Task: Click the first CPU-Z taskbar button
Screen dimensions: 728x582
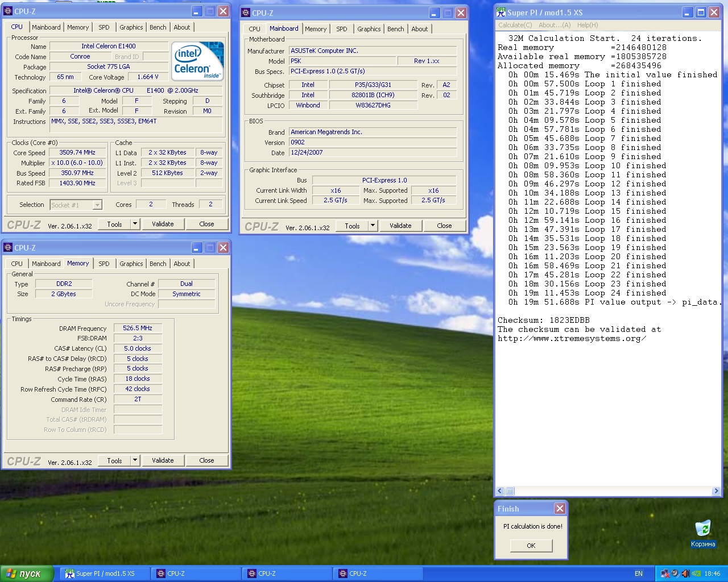Action: pos(196,573)
